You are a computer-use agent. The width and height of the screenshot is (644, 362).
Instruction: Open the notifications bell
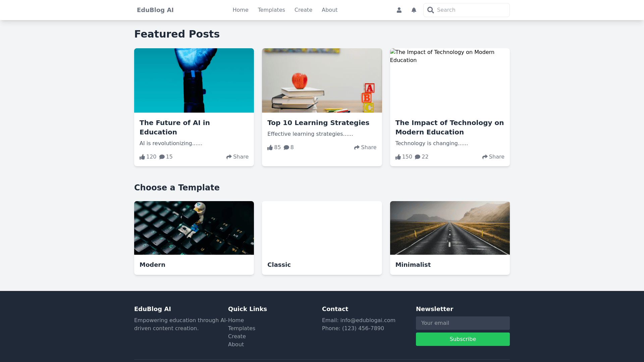(x=414, y=10)
